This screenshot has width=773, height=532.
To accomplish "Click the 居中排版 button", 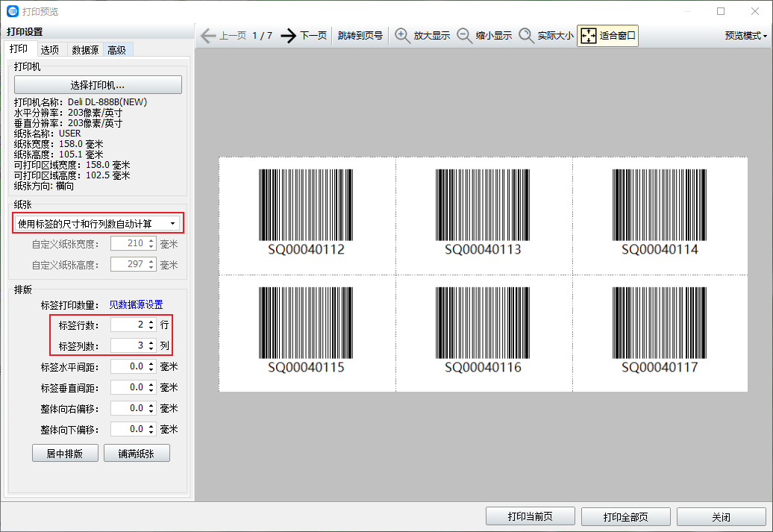I will 65,453.
